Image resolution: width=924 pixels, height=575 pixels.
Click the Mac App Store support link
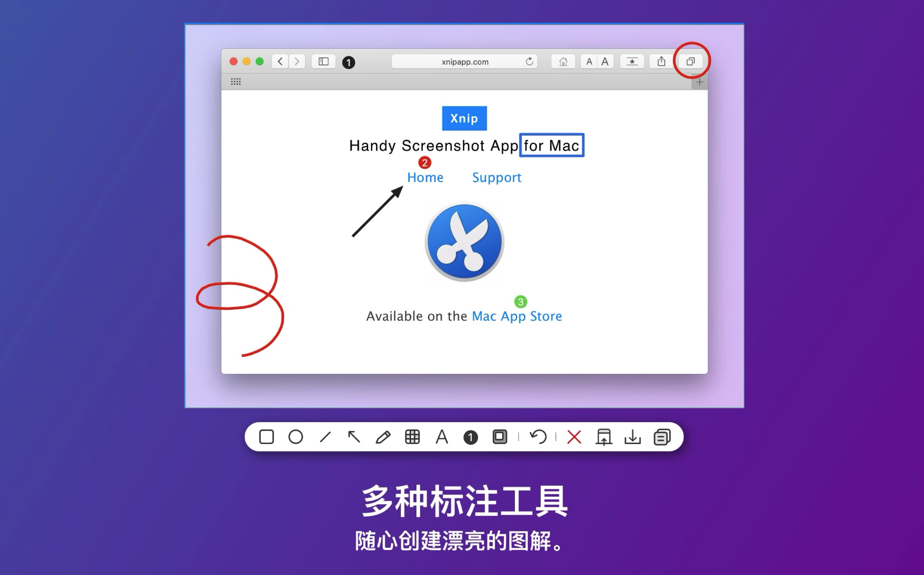[x=516, y=316]
